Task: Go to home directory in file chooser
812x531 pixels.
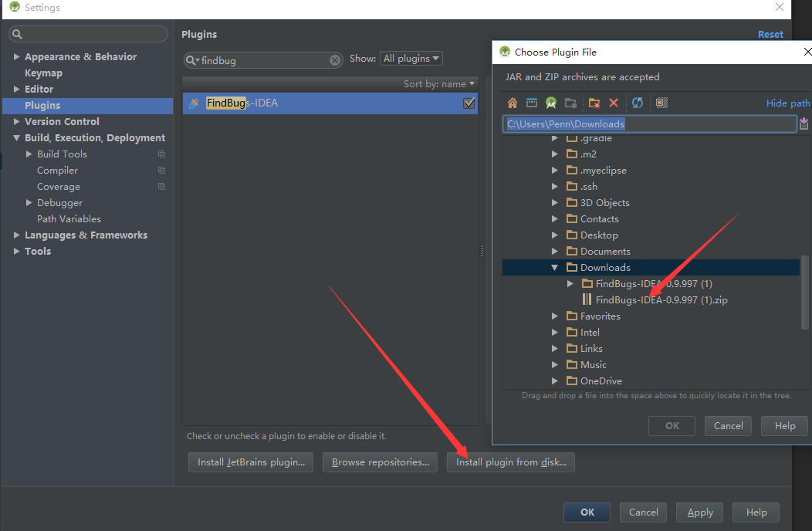Action: 513,103
